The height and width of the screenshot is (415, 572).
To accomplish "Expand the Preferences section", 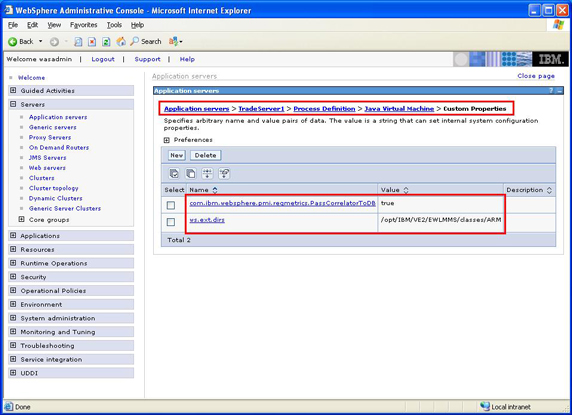I will [x=166, y=140].
